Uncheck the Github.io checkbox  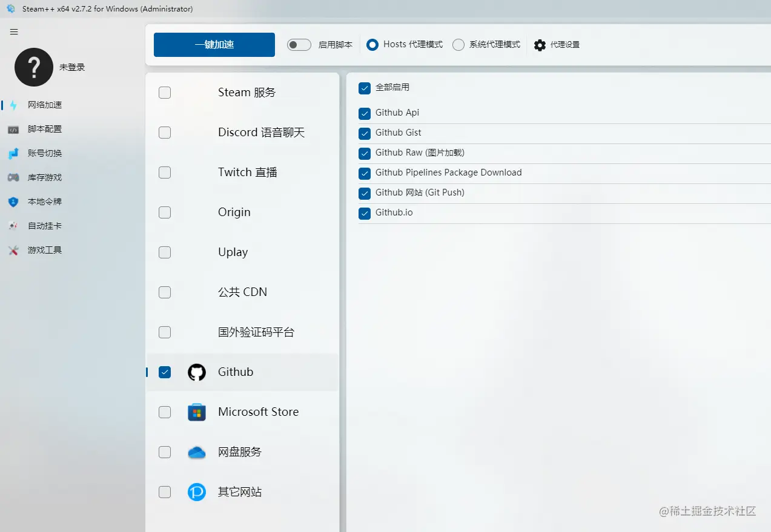click(365, 213)
